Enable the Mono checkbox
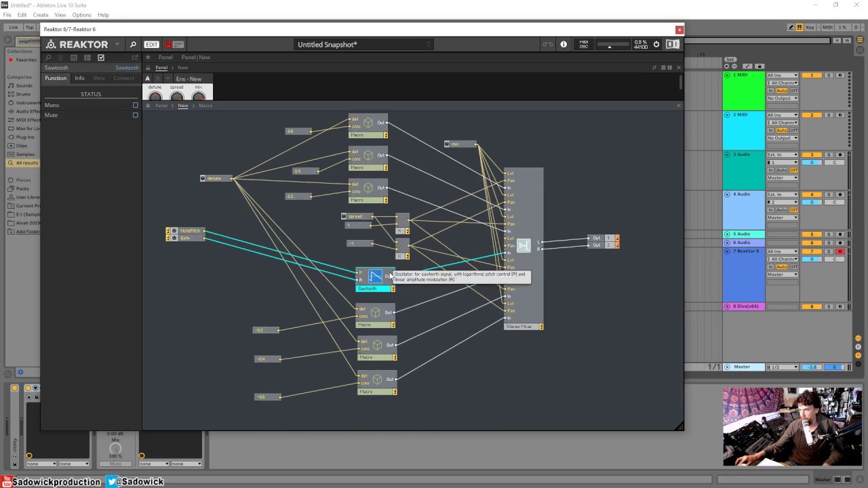 135,105
